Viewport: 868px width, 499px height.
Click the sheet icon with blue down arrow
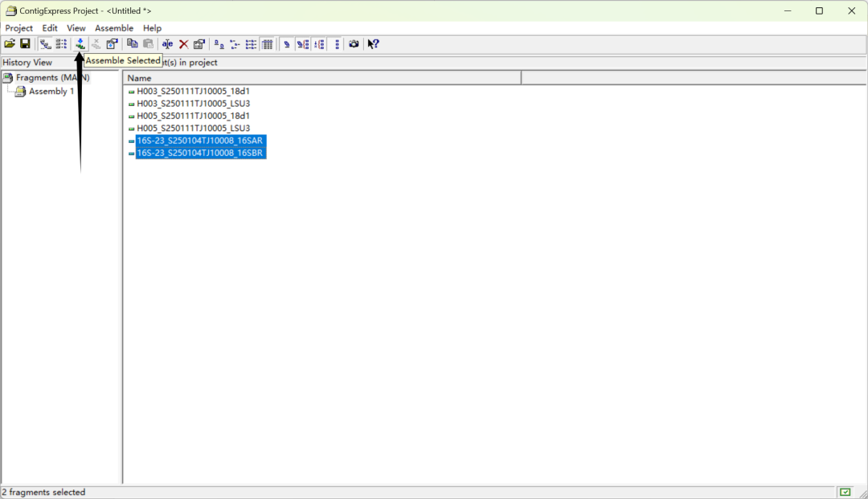[112, 43]
